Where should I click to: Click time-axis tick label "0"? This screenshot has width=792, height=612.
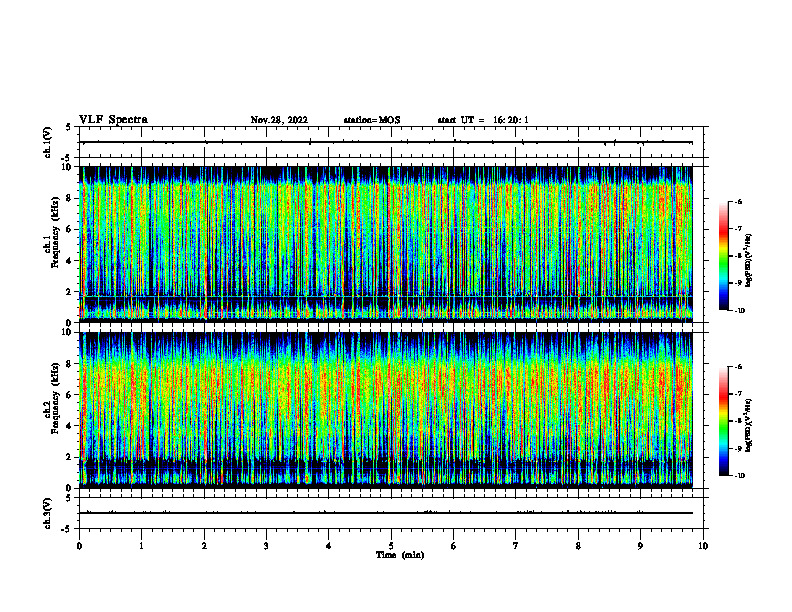pos(79,546)
